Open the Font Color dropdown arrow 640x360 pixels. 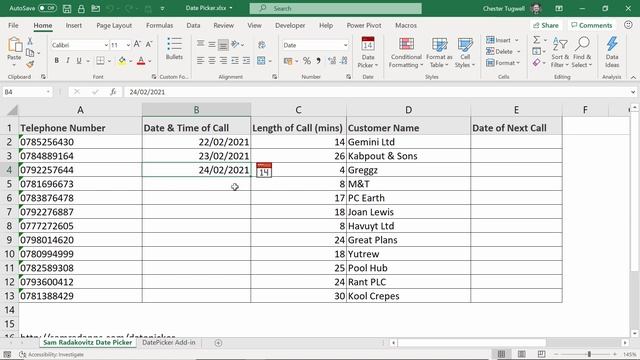coord(150,61)
